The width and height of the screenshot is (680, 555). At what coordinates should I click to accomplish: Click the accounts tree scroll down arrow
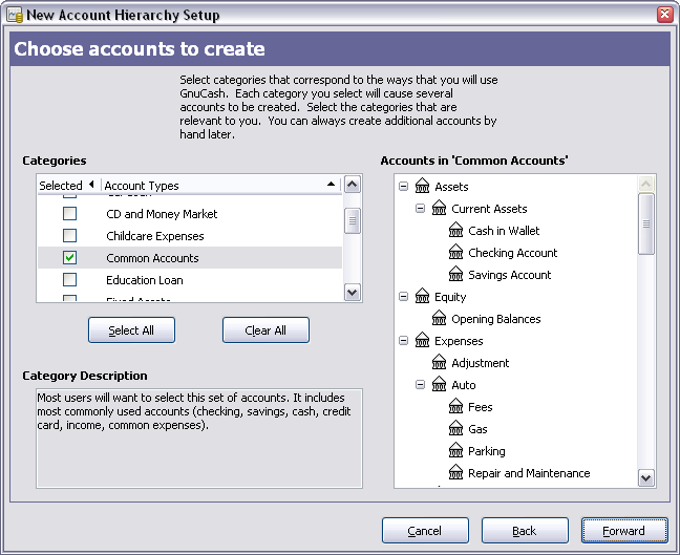[646, 478]
